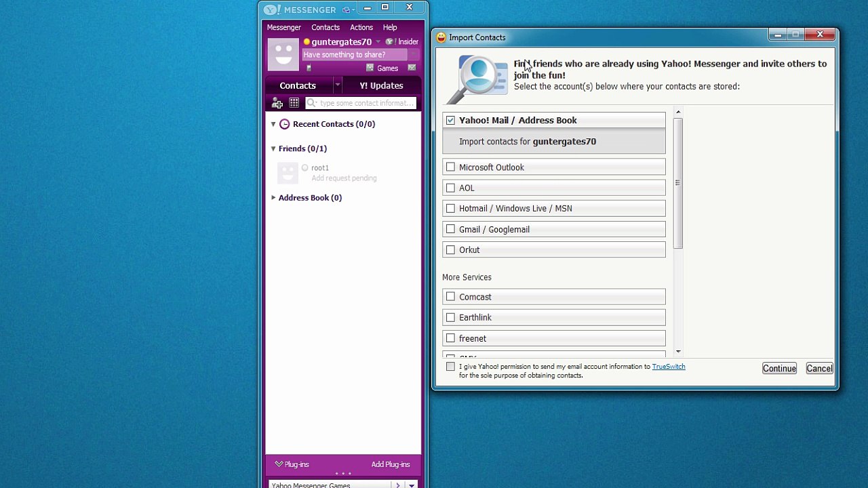
Task: Click 'Add request pending' text under root1
Action: pyautogui.click(x=344, y=178)
